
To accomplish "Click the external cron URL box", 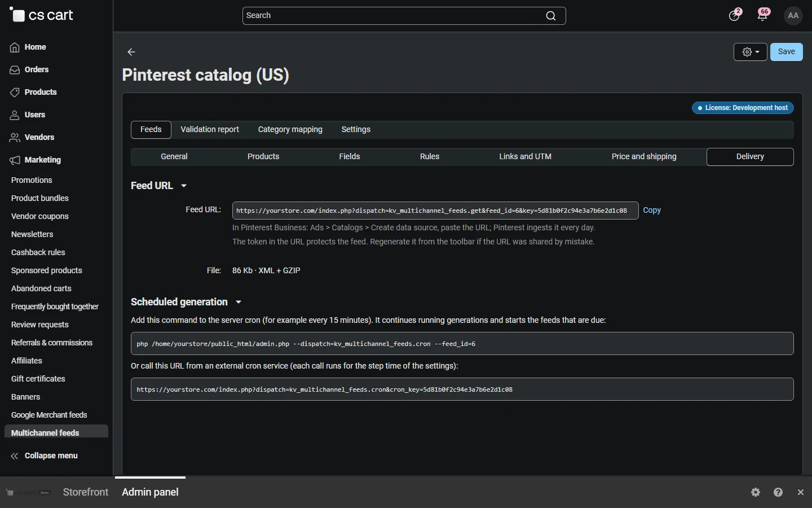I will tap(462, 389).
